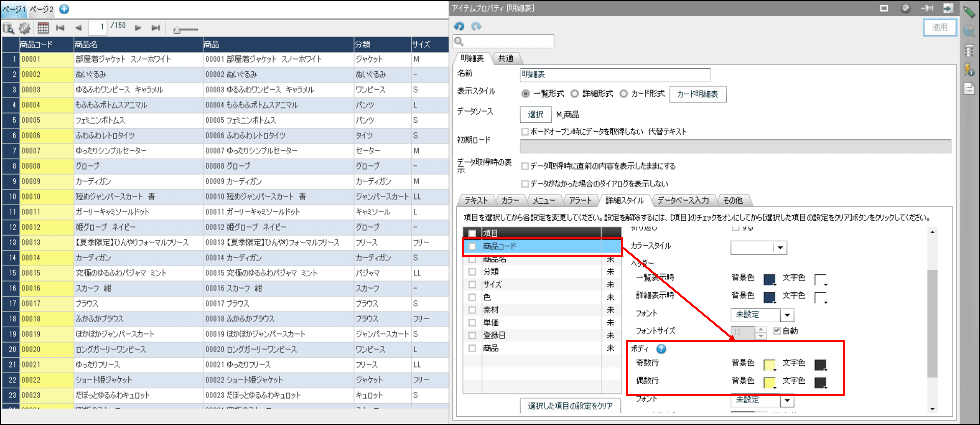The height and width of the screenshot is (425, 980).
Task: Open the green pencil icon in sidebar
Action: 969,12
